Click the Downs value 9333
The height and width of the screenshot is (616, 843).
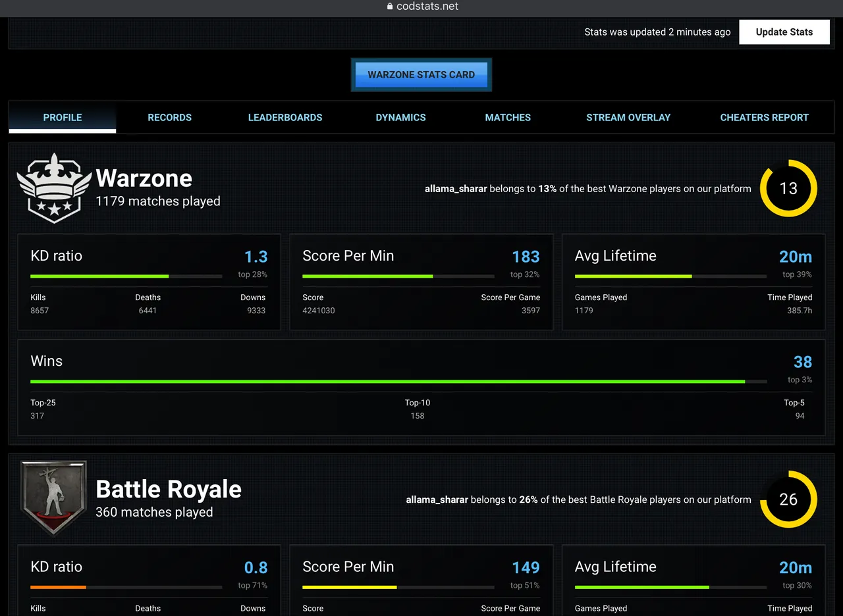point(256,311)
